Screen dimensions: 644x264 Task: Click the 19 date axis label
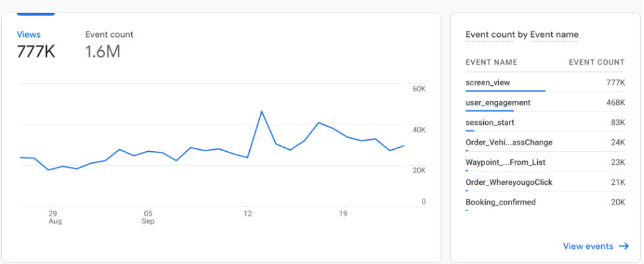pyautogui.click(x=343, y=214)
